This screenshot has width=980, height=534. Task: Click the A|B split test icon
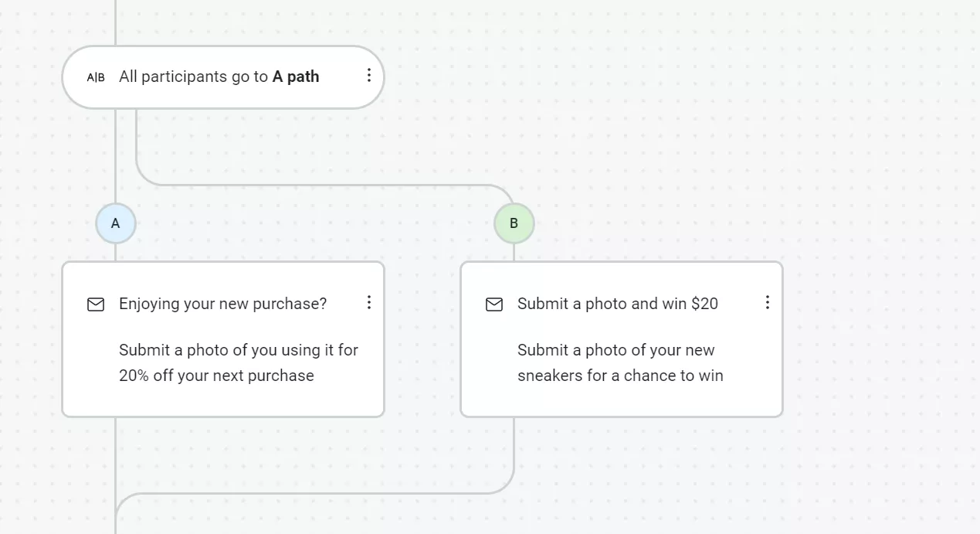pyautogui.click(x=96, y=77)
